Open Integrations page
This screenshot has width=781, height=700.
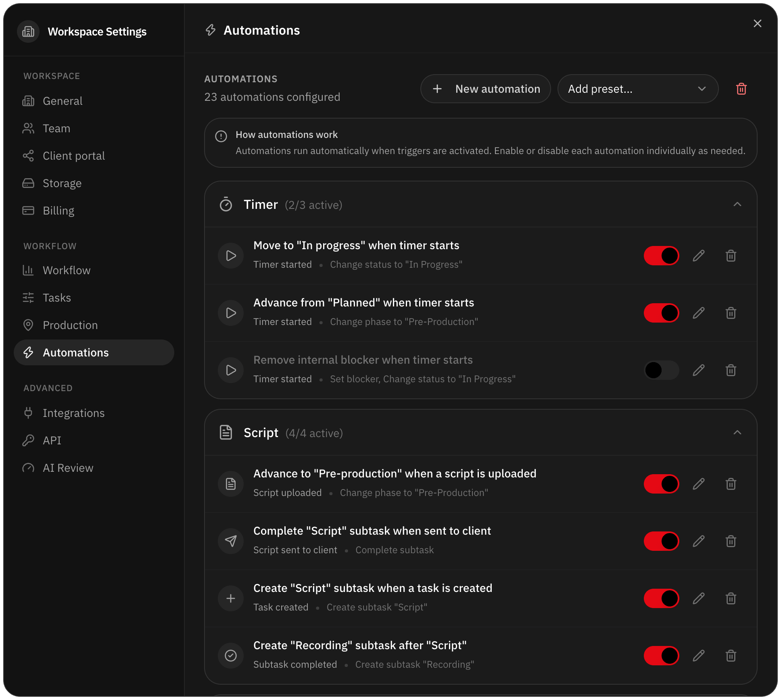click(94, 413)
